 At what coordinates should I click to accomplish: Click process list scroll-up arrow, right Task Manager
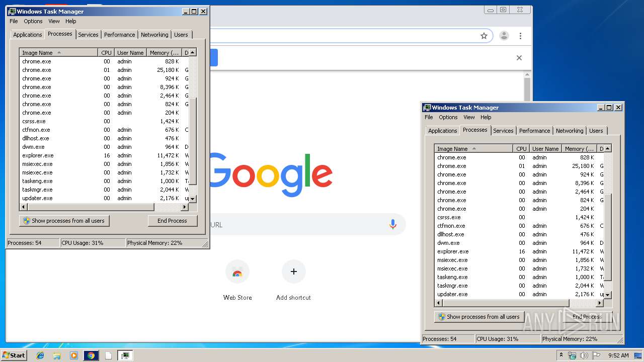608,149
